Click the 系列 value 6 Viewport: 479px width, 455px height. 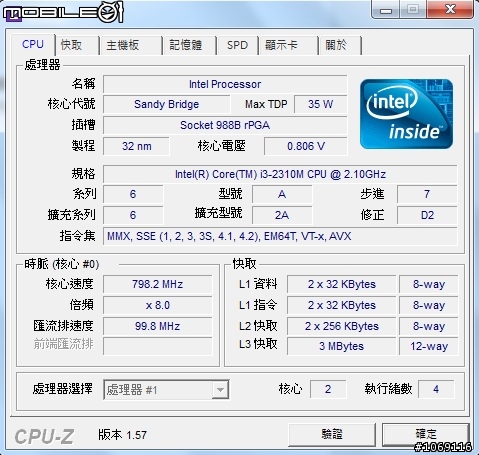click(133, 194)
